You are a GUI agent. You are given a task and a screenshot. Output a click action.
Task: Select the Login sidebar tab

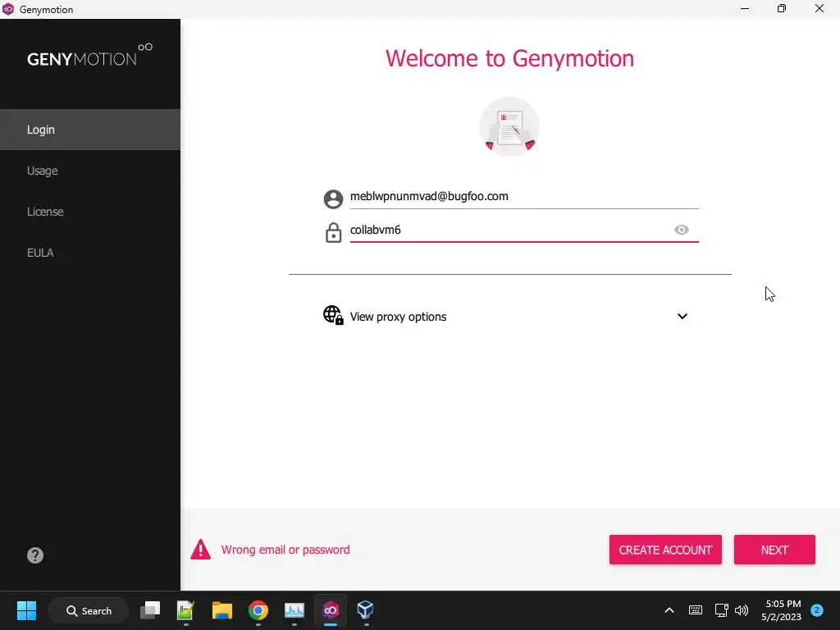pos(90,130)
